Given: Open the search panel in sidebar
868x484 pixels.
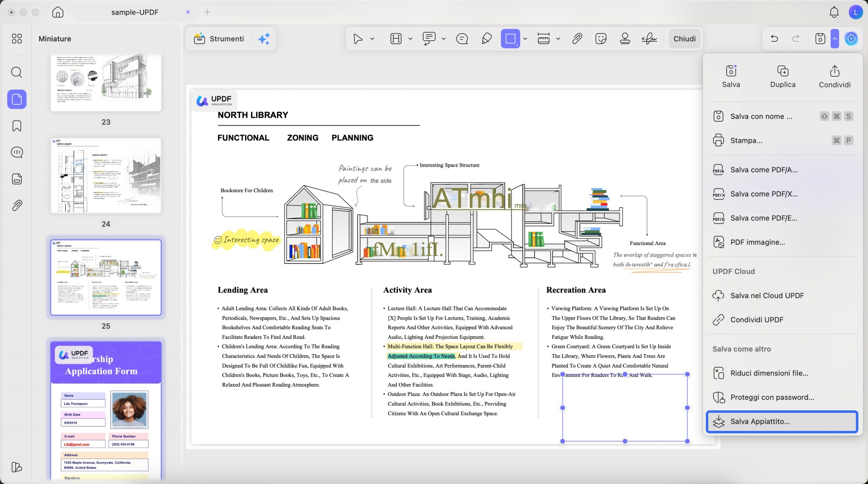Looking at the screenshot, I should [x=17, y=72].
